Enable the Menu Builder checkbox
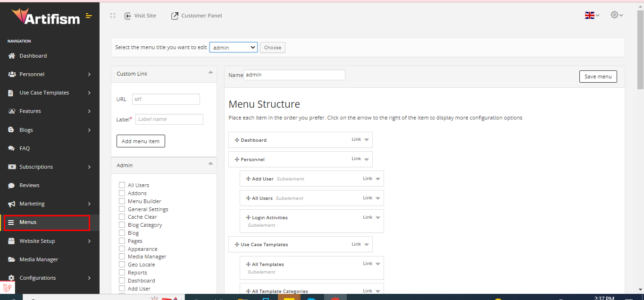The width and height of the screenshot is (644, 300). tap(122, 201)
